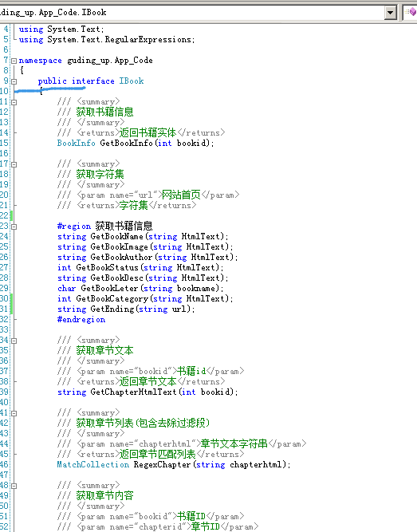Click the char keyword on line 29
The image size is (417, 532).
(x=66, y=289)
